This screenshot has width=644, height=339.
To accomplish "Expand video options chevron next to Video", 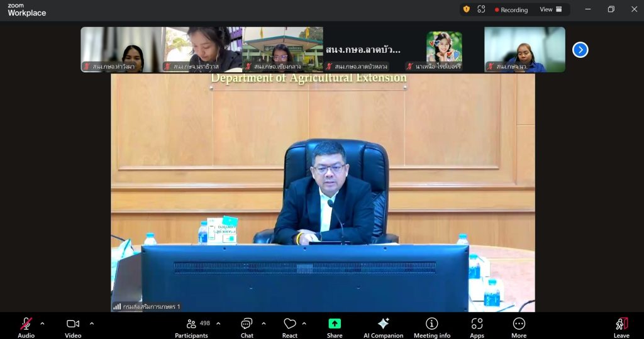I will tap(92, 324).
